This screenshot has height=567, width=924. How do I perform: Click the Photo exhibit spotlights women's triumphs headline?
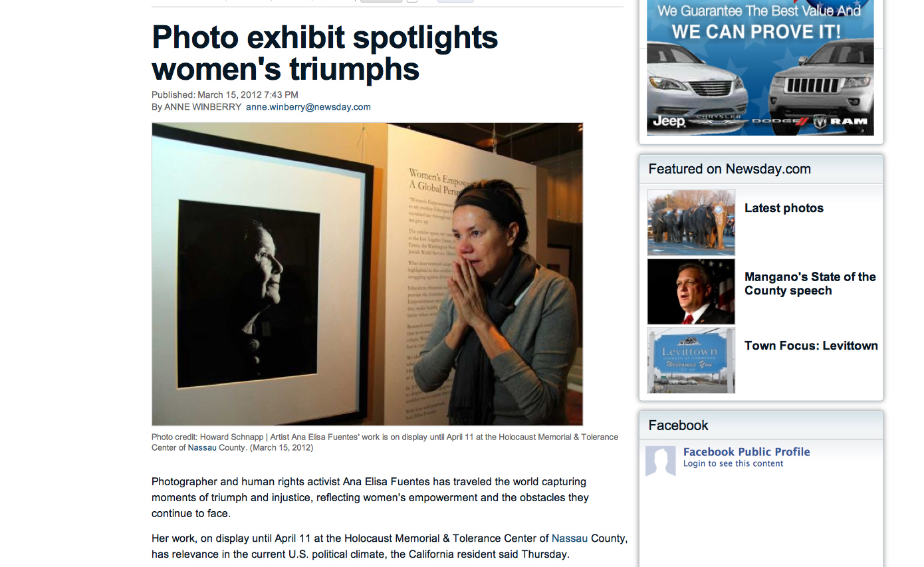coord(325,53)
